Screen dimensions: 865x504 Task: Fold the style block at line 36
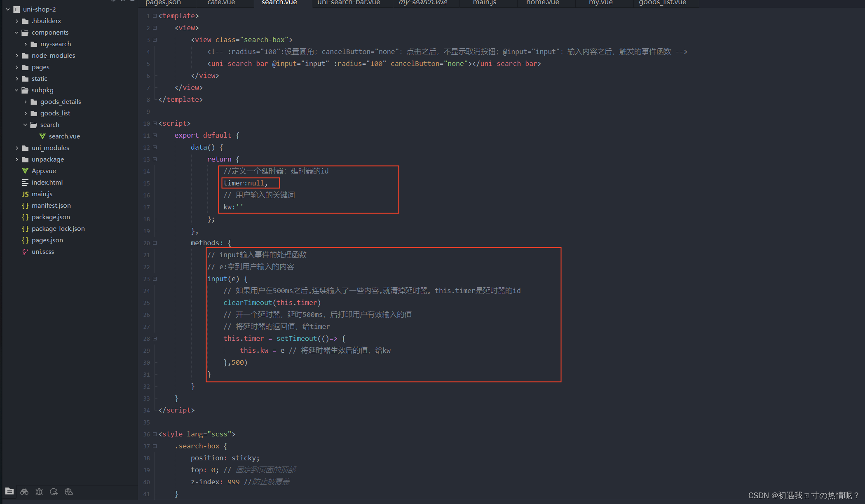pyautogui.click(x=155, y=434)
